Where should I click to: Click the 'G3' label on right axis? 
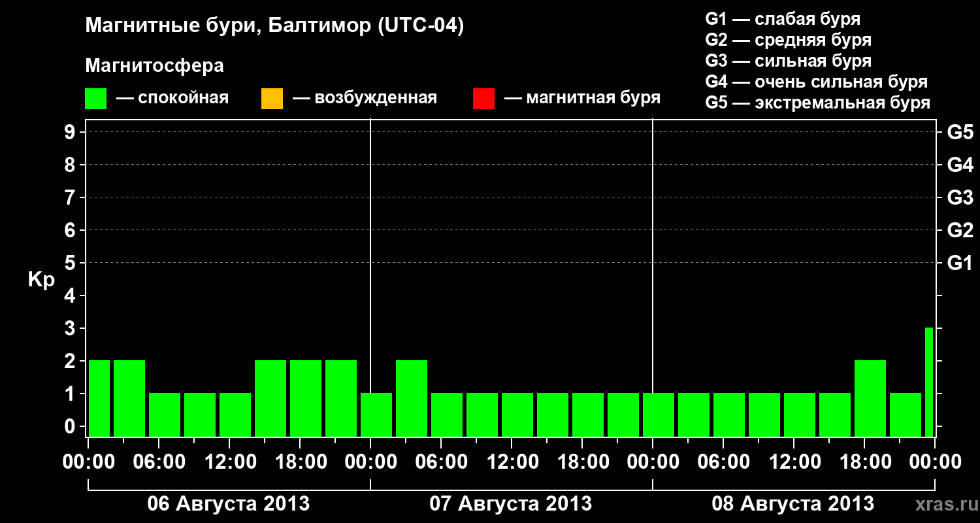click(960, 197)
